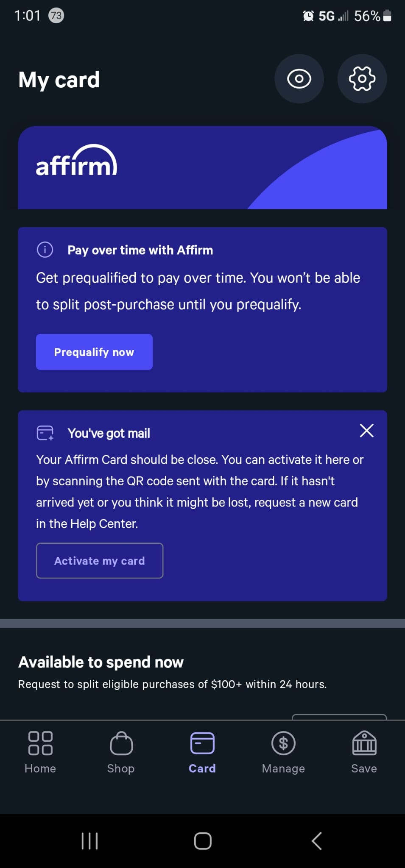Go to the Home tab
Viewport: 405px width, 868px height.
(x=40, y=752)
